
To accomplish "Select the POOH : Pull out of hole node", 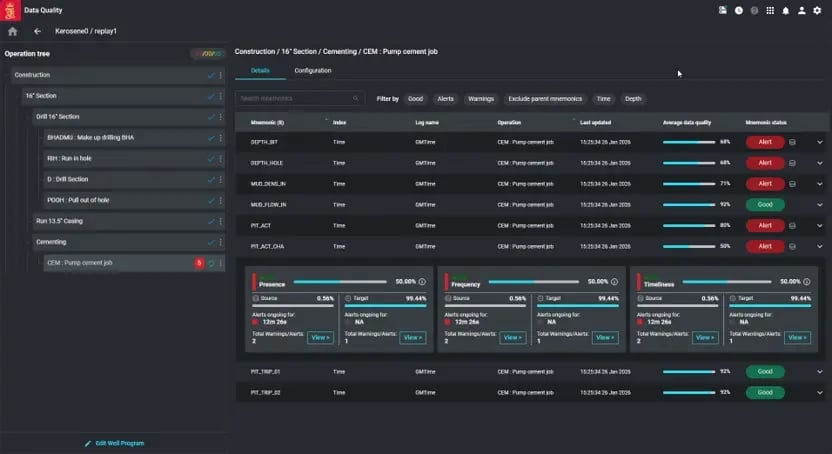I will (x=134, y=200).
